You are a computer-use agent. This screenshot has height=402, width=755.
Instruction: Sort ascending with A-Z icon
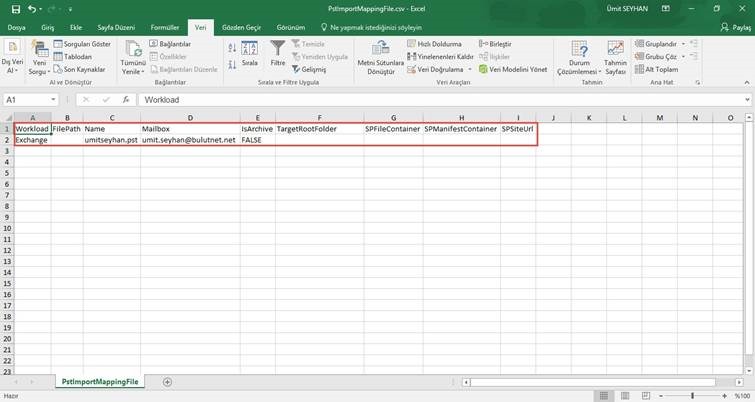coord(232,47)
